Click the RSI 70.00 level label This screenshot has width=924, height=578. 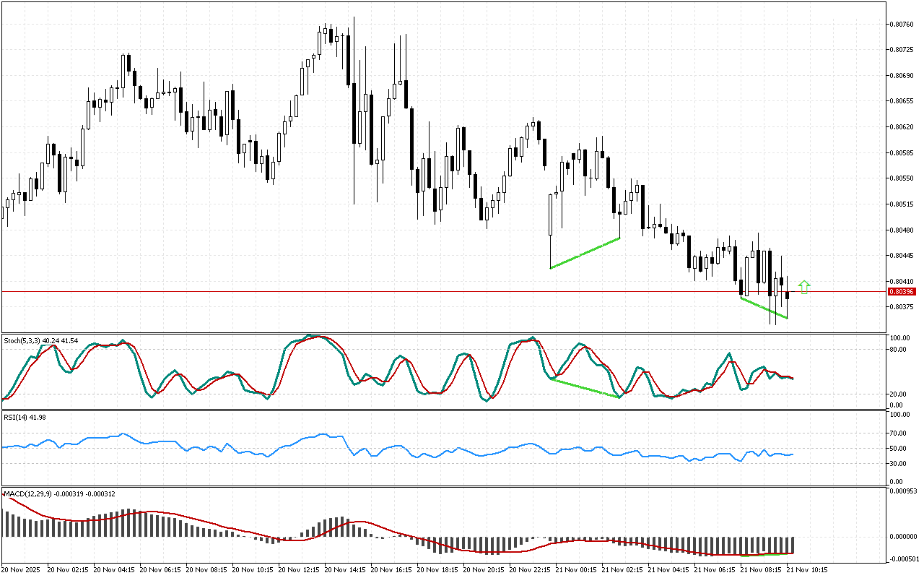[899, 433]
